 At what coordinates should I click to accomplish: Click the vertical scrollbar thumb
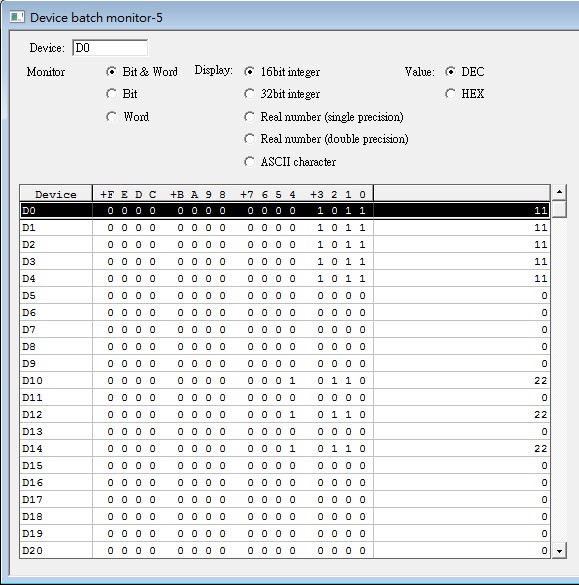point(559,209)
